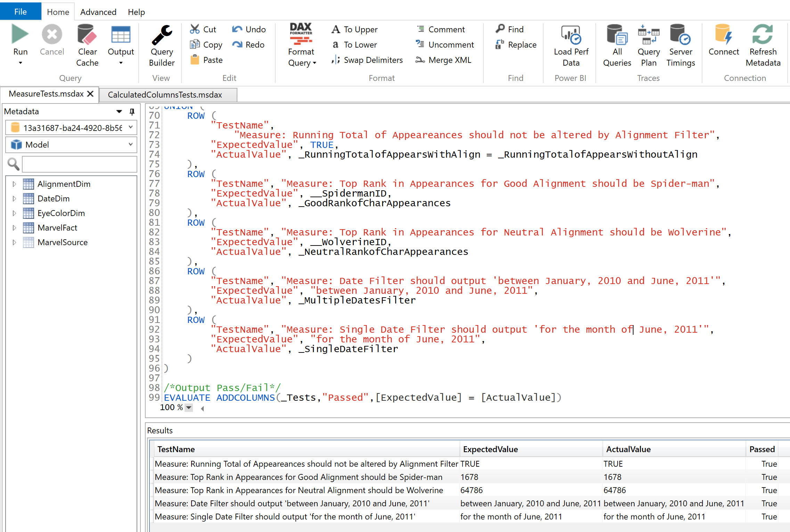The image size is (790, 532).
Task: Enable the All Queries trace
Action: [x=617, y=35]
